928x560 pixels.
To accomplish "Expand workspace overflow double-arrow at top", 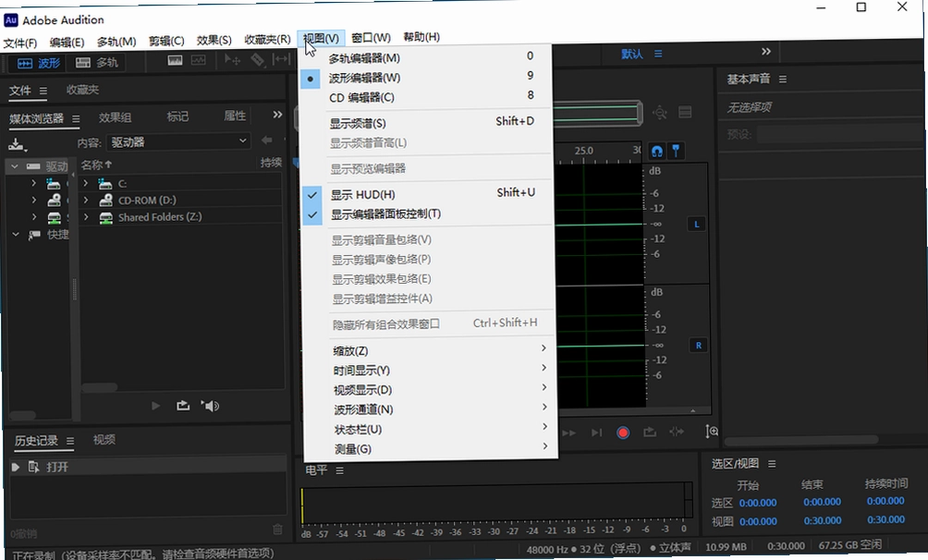I will (x=766, y=52).
